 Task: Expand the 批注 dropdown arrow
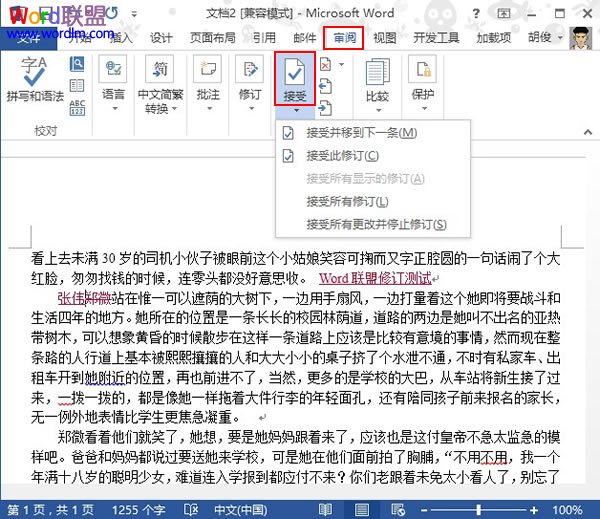point(209,109)
